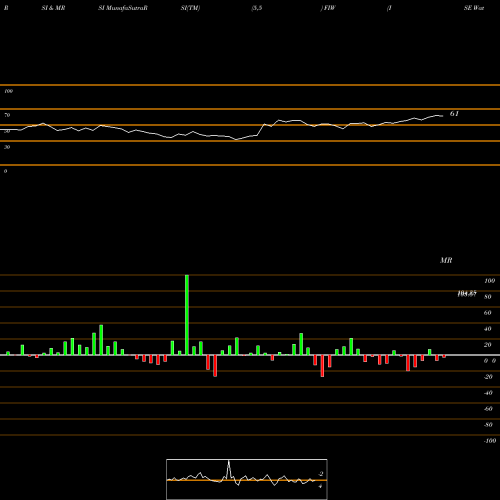This screenshot has height=500, width=500.
Task: Open the mini overview chart thumbnail
Action: [x=247, y=479]
